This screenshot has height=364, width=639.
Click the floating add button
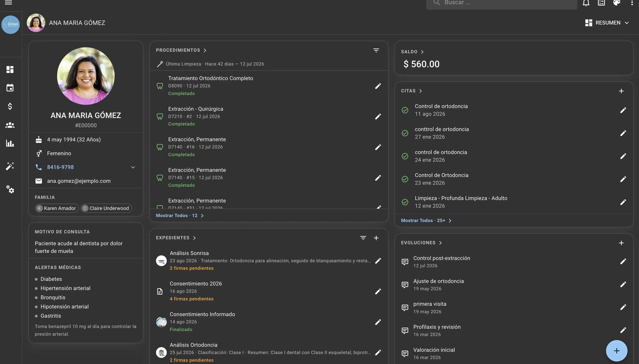click(617, 351)
